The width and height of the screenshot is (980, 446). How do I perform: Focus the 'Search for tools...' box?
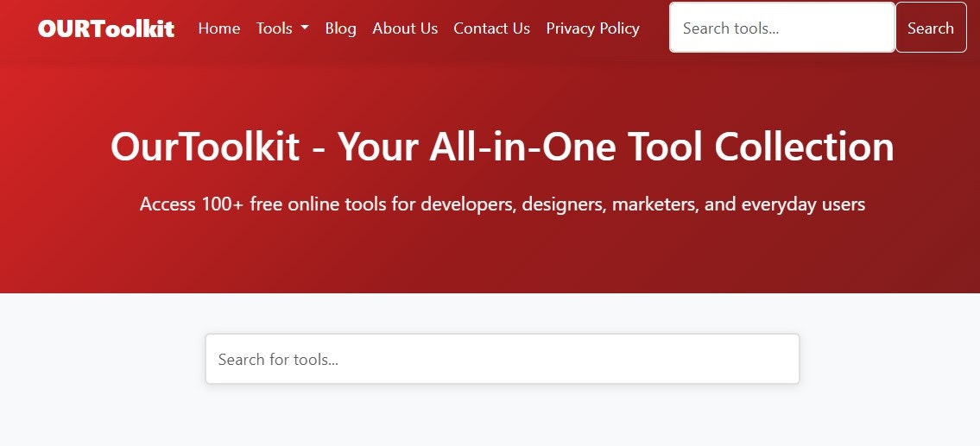503,359
